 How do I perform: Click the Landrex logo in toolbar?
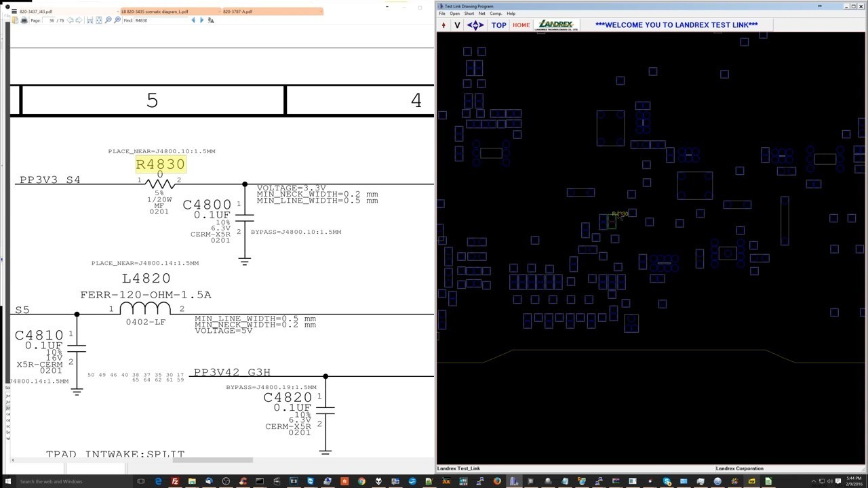(556, 25)
